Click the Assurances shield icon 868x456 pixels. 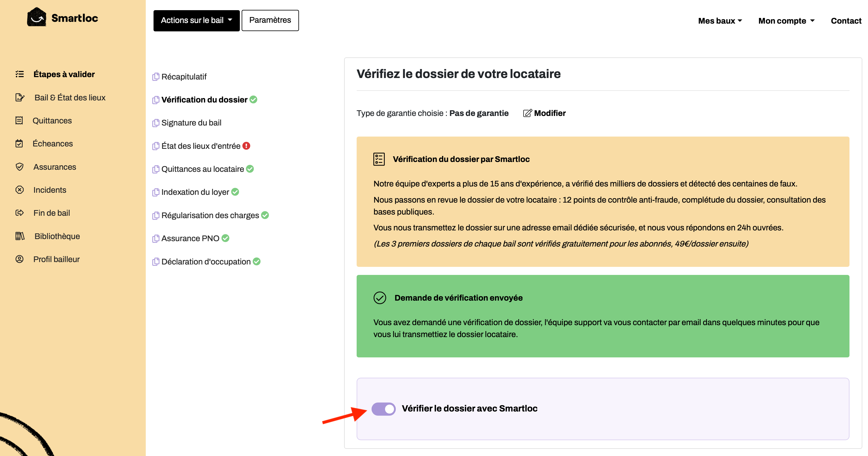coord(19,167)
